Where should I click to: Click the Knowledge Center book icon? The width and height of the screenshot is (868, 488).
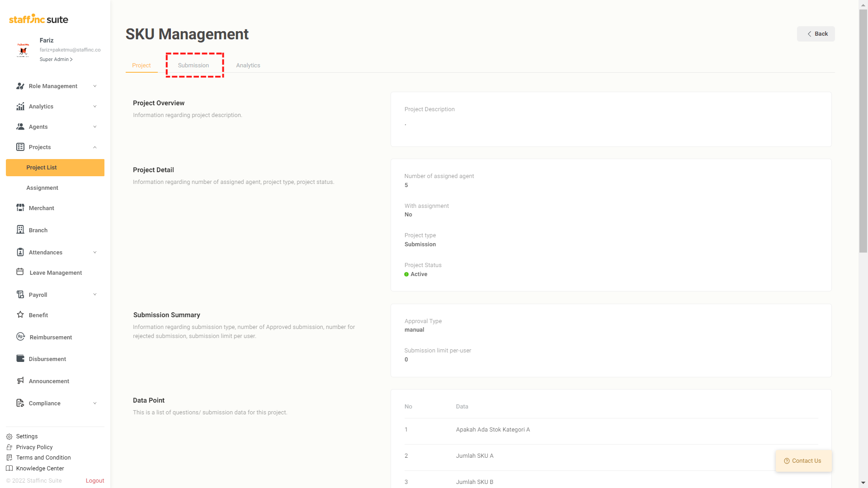coord(9,469)
